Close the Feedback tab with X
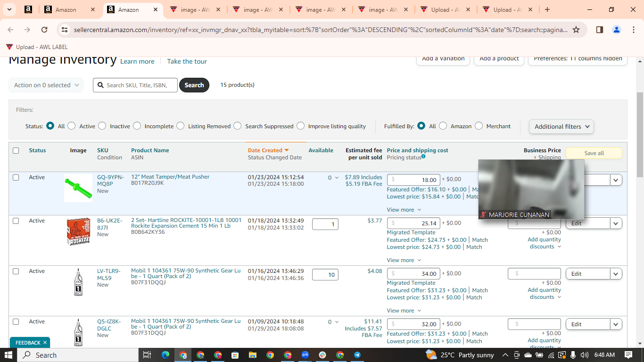644x362 pixels. [x=45, y=343]
